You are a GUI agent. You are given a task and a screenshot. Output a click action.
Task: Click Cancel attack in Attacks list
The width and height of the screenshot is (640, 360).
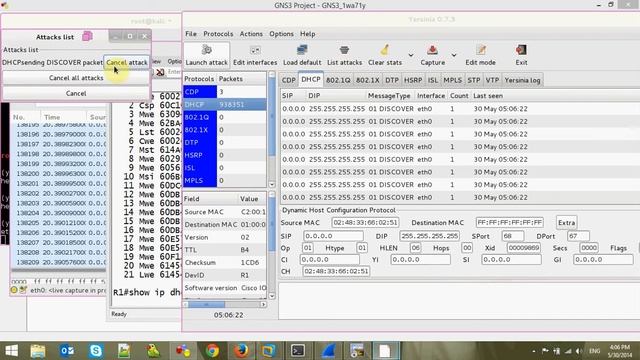click(127, 62)
